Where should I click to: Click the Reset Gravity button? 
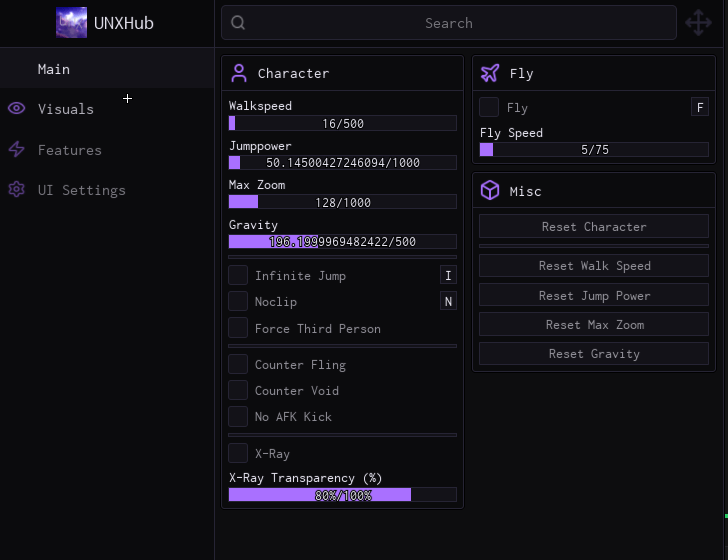594,353
